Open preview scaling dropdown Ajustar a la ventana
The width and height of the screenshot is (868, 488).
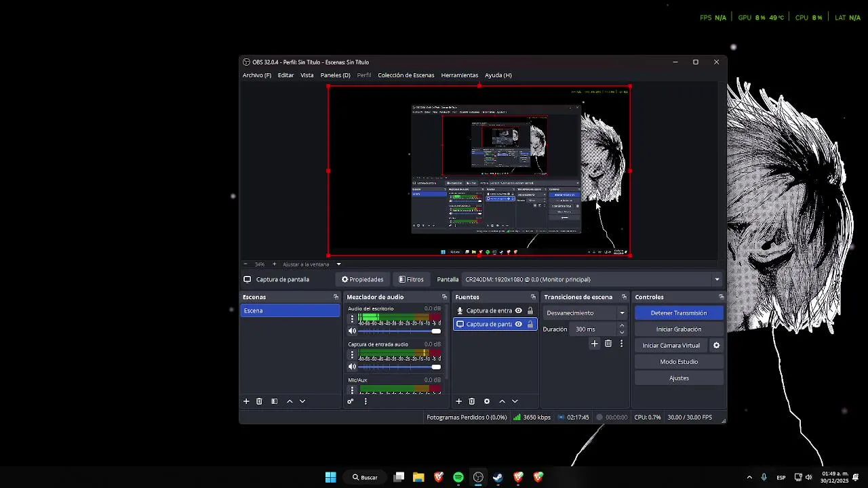pos(312,264)
